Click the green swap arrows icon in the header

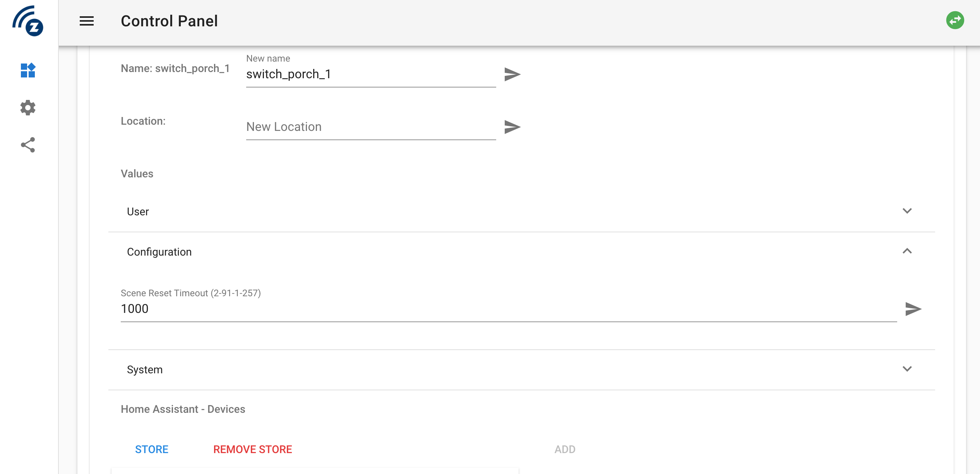[956, 21]
